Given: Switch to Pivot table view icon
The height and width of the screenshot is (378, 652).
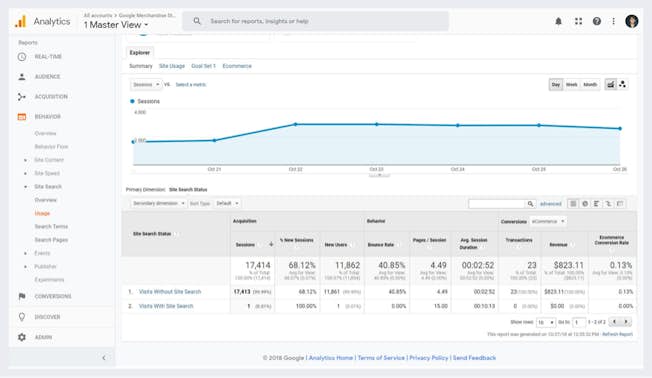Looking at the screenshot, I should point(620,204).
